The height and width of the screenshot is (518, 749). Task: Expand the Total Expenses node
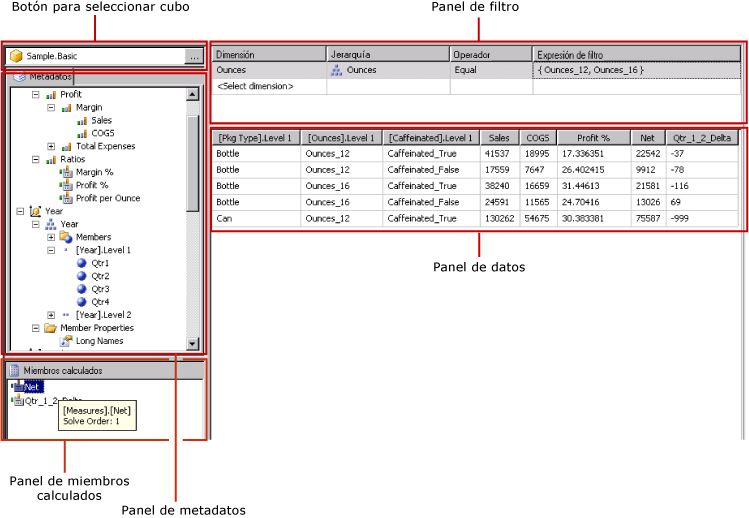[x=51, y=146]
